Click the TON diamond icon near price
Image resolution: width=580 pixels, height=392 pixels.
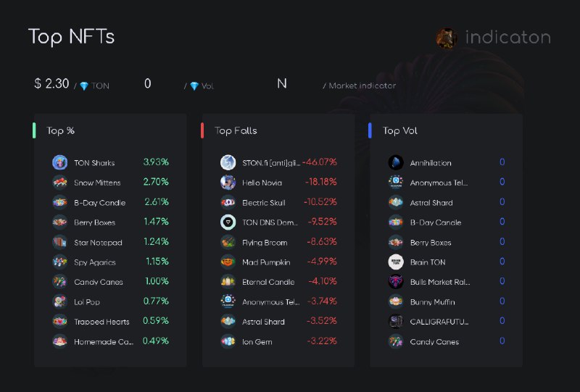[x=84, y=86]
